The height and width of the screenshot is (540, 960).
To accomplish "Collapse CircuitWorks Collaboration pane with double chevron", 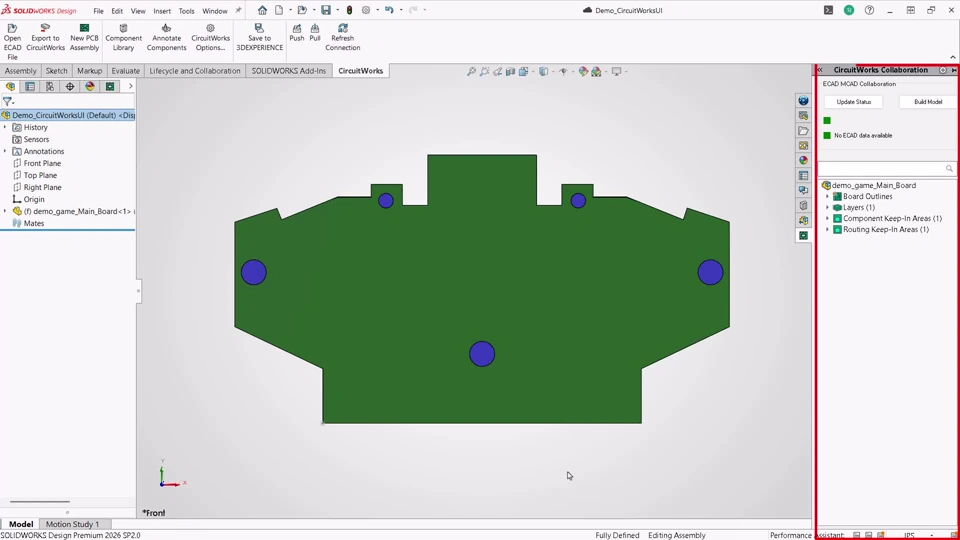I will click(820, 70).
